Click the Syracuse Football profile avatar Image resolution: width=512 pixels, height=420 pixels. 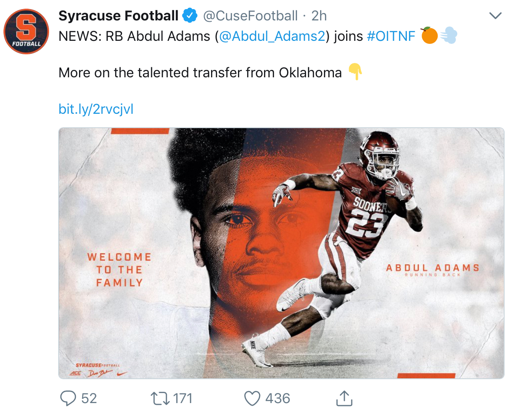[x=26, y=31]
